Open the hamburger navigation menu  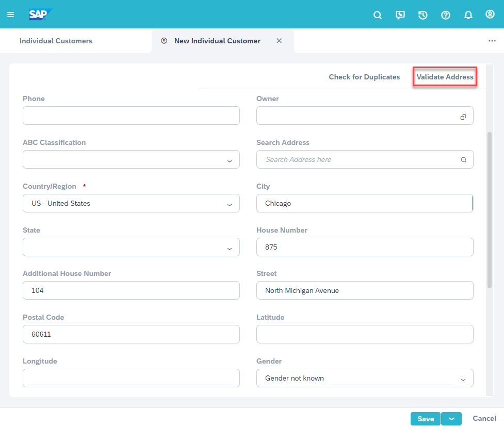pyautogui.click(x=10, y=14)
